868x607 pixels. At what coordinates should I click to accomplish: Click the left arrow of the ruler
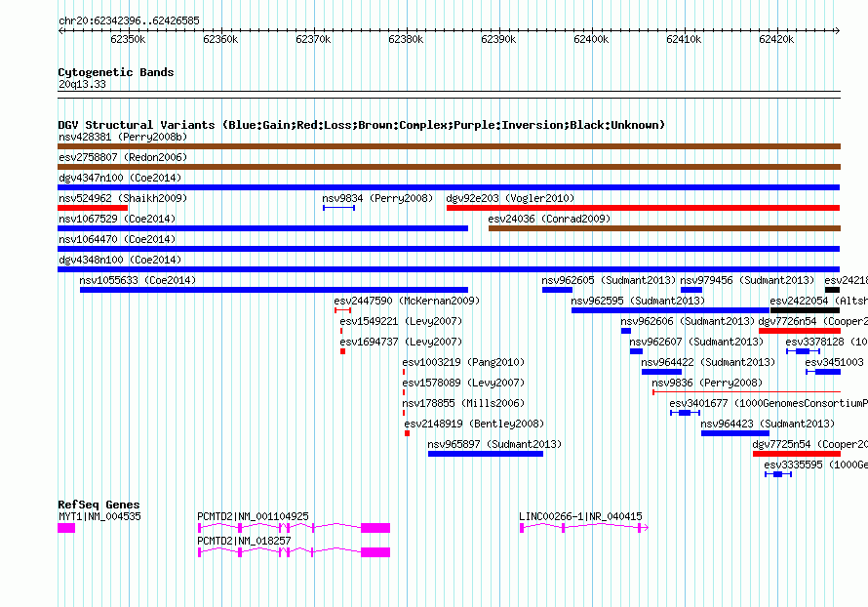(60, 31)
